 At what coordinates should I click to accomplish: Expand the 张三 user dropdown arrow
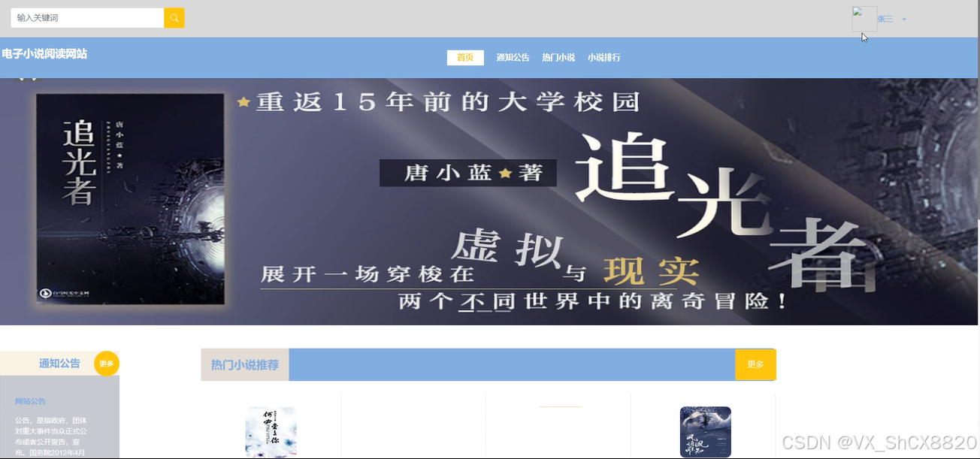[x=904, y=20]
